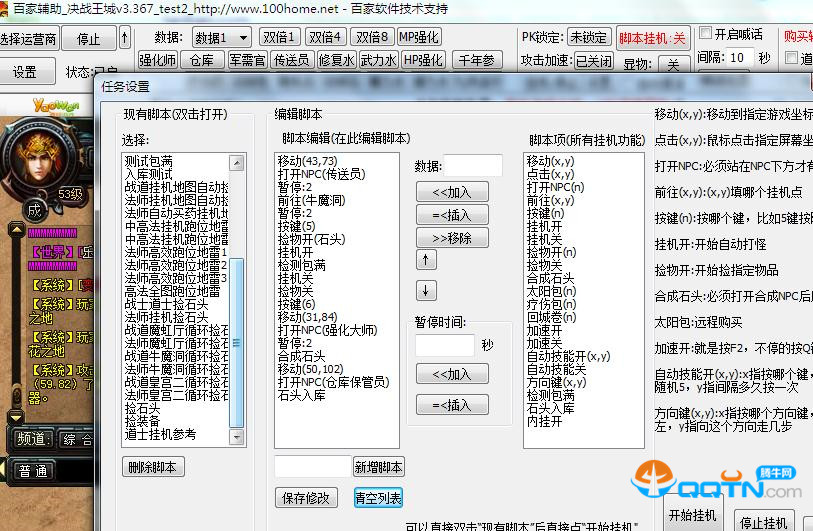The image size is (813, 531).
Task: Toggle 脚本挂机:关 switch
Action: pos(652,38)
